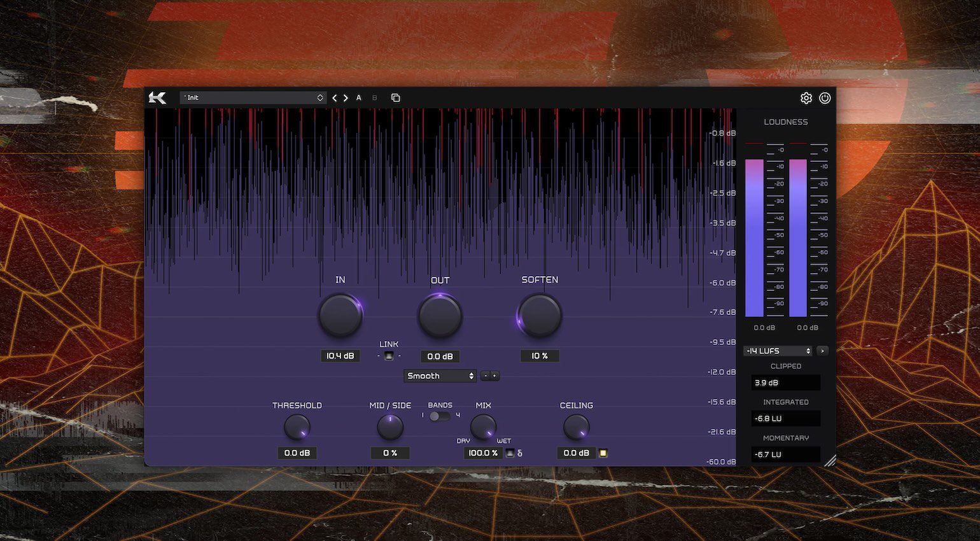Open the Init preset dropdown
Viewport: 980px width, 541px height.
pyautogui.click(x=253, y=98)
